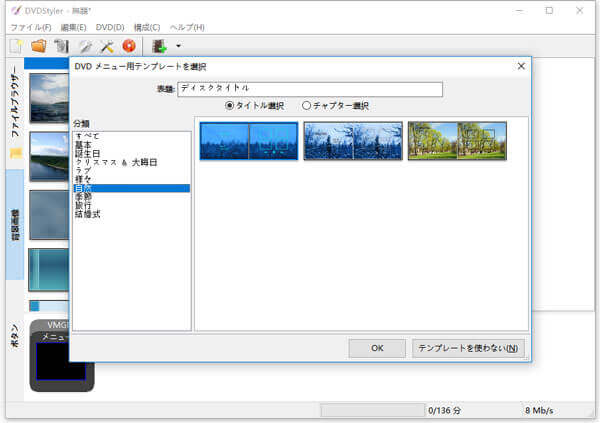Choose the blue forest template thumbnail
600x423 pixels.
tap(249, 141)
